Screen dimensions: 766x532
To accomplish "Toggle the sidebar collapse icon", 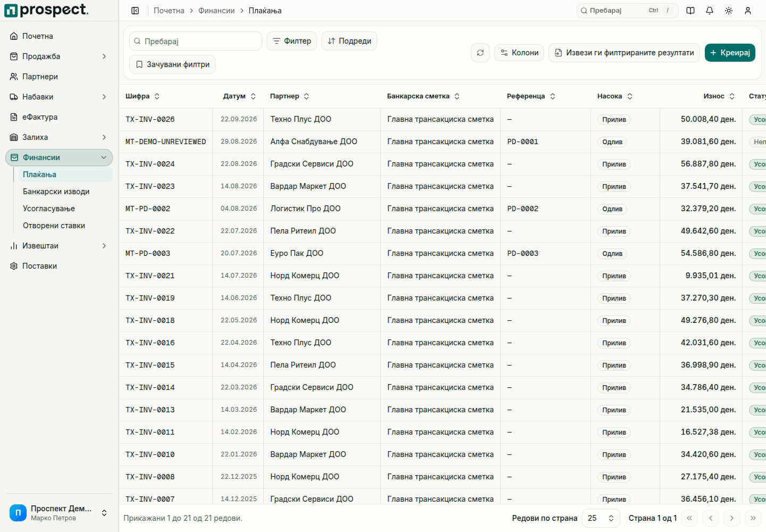I will [135, 11].
